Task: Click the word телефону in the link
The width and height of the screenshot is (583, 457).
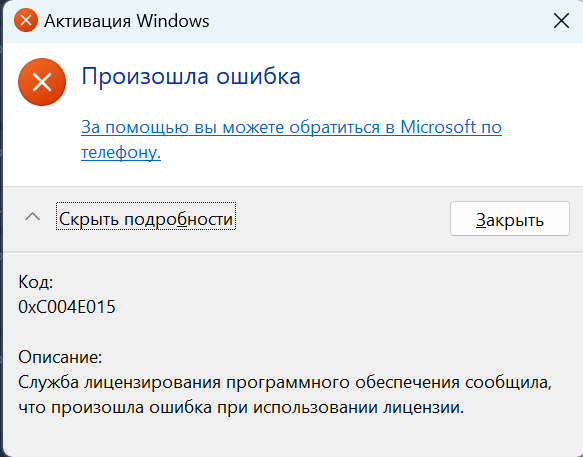Action: click(x=121, y=152)
